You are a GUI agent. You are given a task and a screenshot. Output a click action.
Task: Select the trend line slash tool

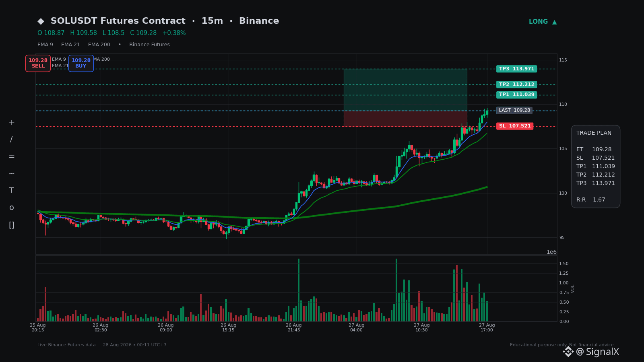(12, 140)
